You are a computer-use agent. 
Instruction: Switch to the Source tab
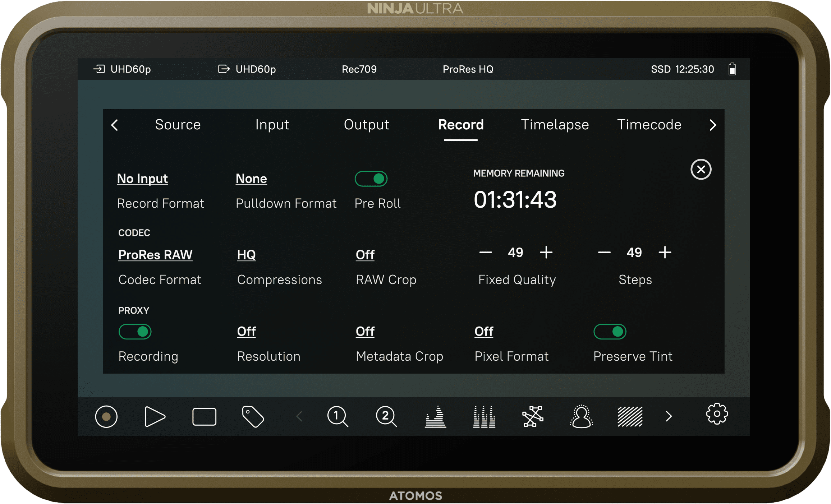tap(178, 125)
